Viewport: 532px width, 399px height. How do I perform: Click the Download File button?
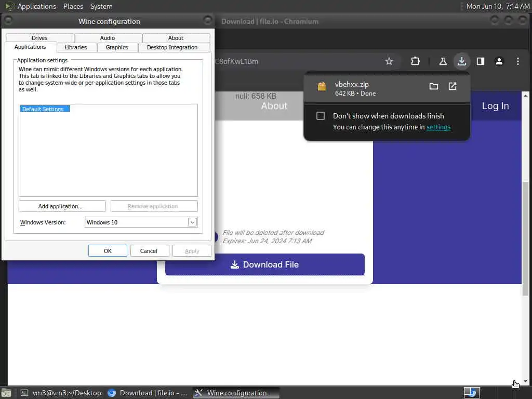point(264,264)
